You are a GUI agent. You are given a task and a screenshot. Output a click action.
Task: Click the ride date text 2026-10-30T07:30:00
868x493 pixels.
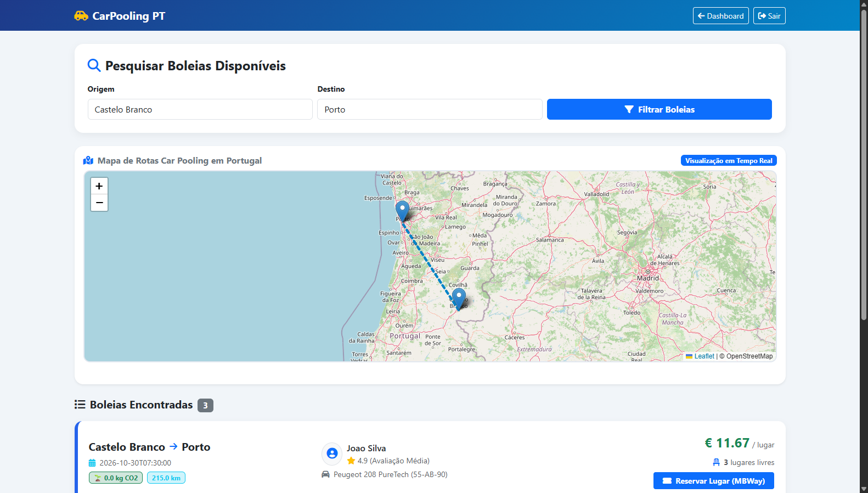pyautogui.click(x=136, y=463)
